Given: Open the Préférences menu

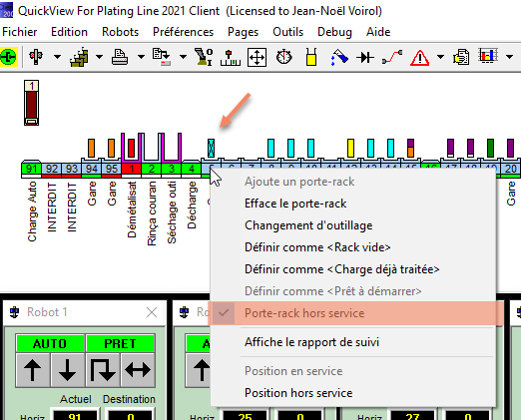Looking at the screenshot, I should point(183,32).
